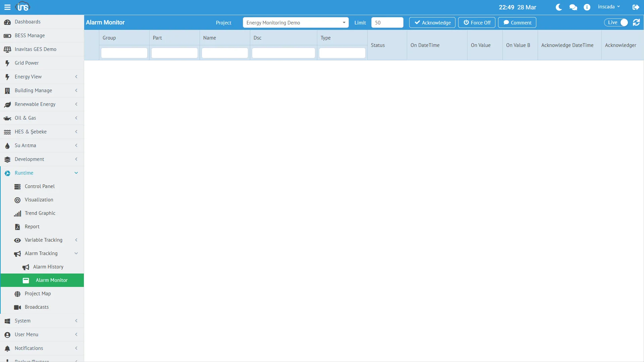The width and height of the screenshot is (644, 362).
Task: Click the Acknowledge button
Action: [x=432, y=22]
